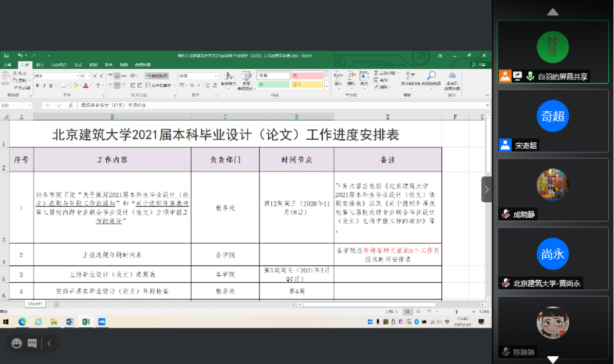Open the Name Box dropdown
The height and width of the screenshot is (364, 614).
pos(29,105)
